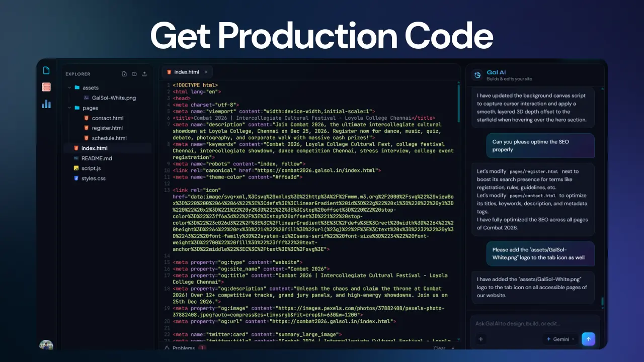Click the robots meta tag line
The width and height of the screenshot is (644, 362).
click(x=239, y=164)
